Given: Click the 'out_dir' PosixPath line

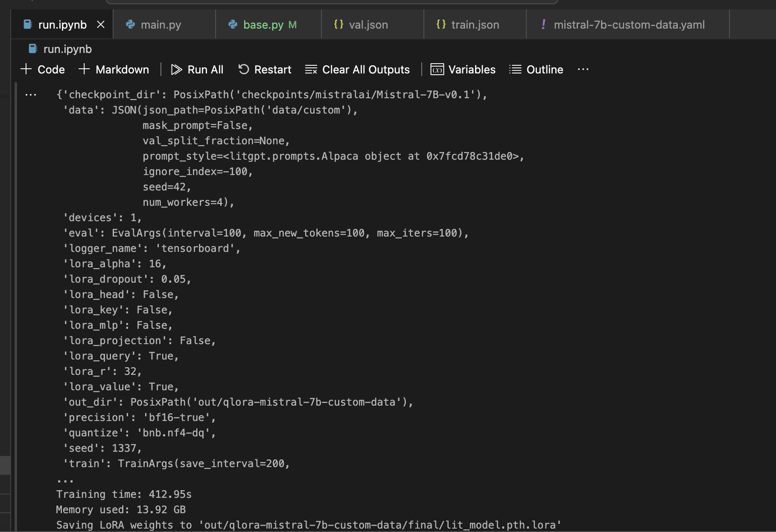Looking at the screenshot, I should point(238,402).
